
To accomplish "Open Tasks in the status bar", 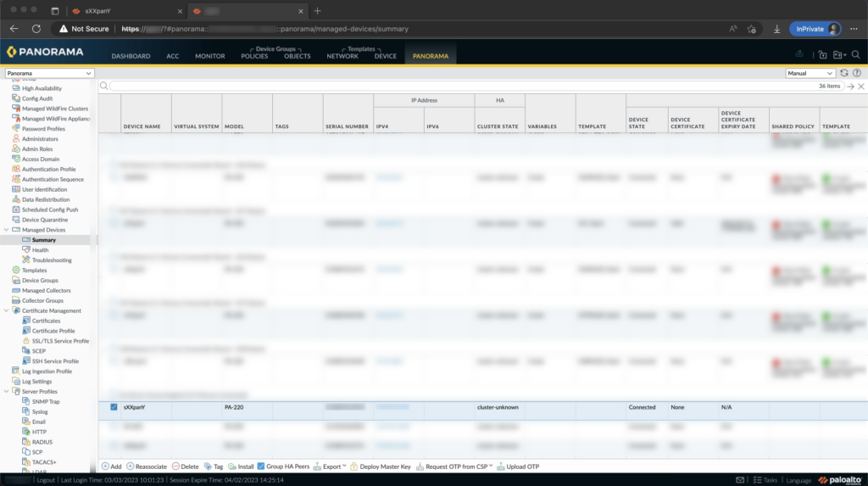I will [x=765, y=480].
